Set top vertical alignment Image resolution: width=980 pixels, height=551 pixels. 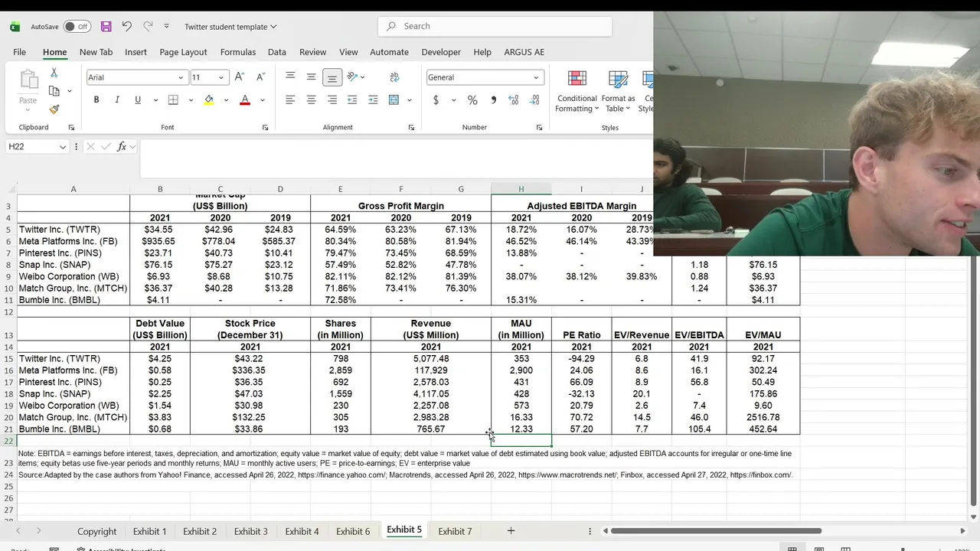290,77
